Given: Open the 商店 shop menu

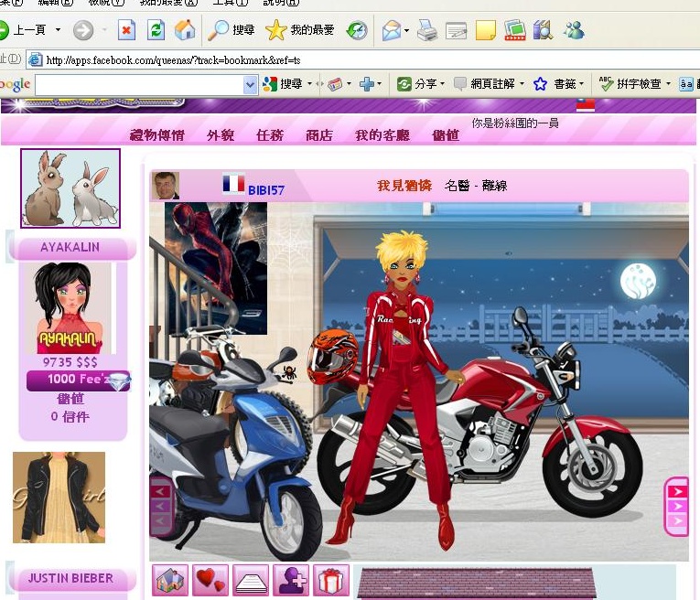Looking at the screenshot, I should (319, 134).
